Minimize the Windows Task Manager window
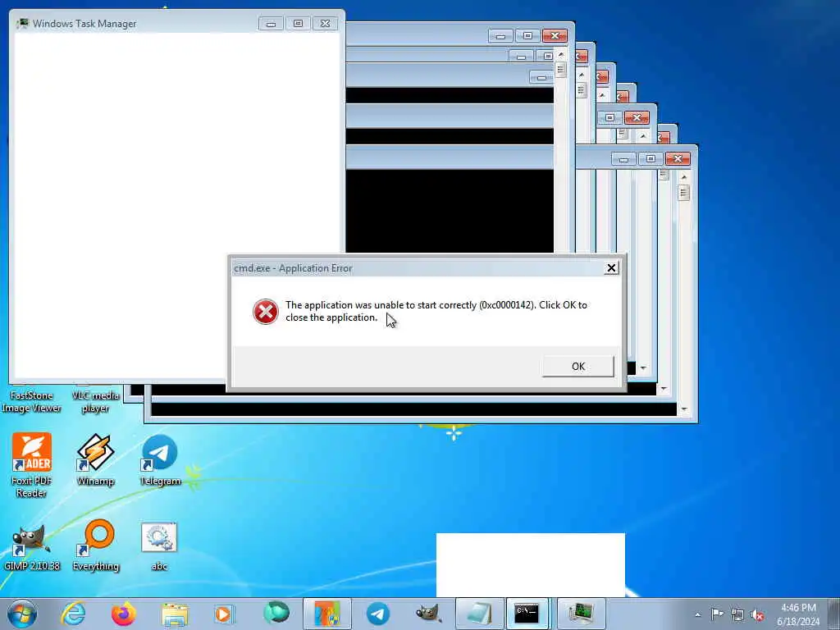The height and width of the screenshot is (630, 840). [x=271, y=24]
